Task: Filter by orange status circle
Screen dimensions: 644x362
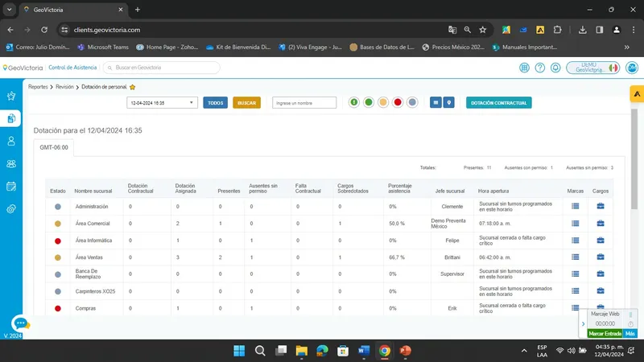Action: [383, 102]
